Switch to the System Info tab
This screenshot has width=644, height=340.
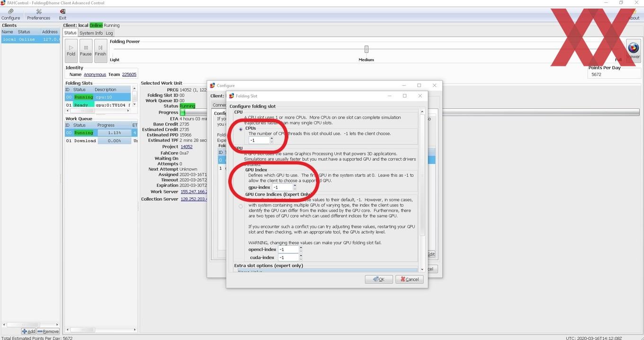(x=90, y=33)
